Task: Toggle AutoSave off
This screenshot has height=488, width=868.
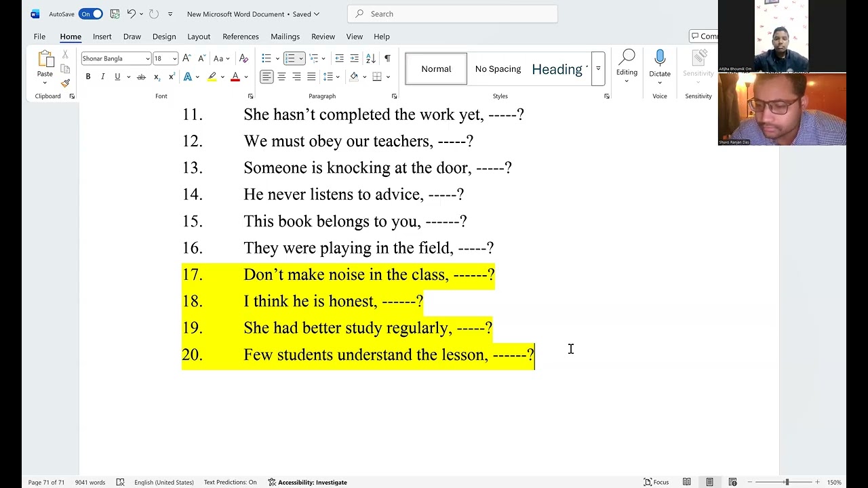Action: 90,14
